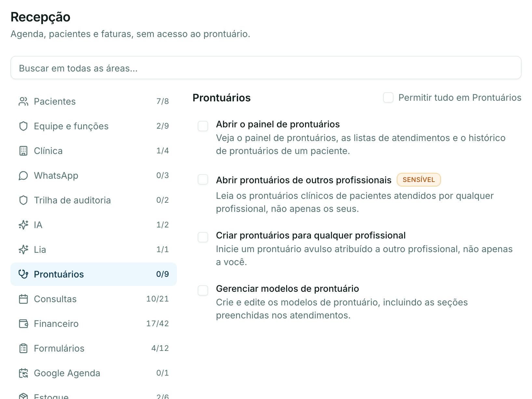
Task: Click the Prontuários stethoscope icon
Action: [23, 274]
